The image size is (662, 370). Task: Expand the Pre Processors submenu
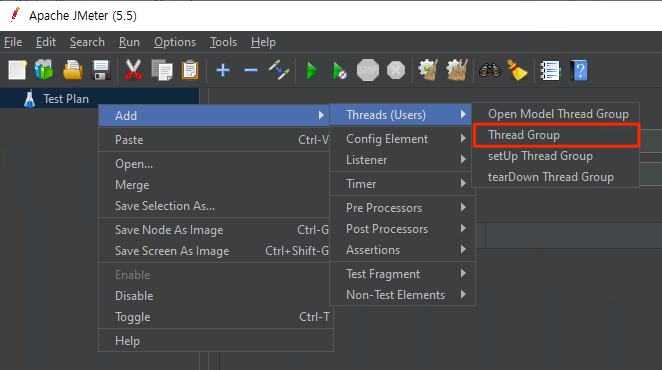(x=401, y=208)
